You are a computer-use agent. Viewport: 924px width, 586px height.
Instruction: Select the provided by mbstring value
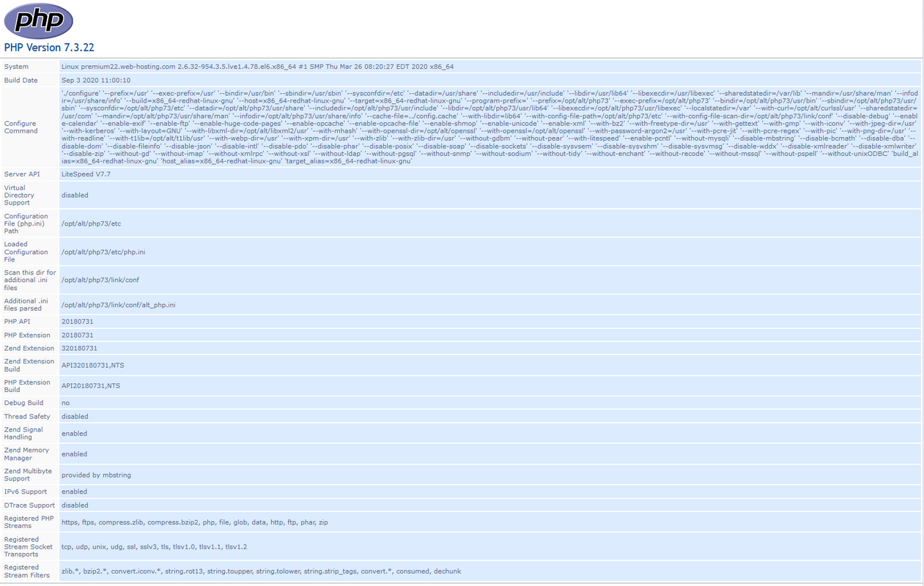click(x=96, y=475)
